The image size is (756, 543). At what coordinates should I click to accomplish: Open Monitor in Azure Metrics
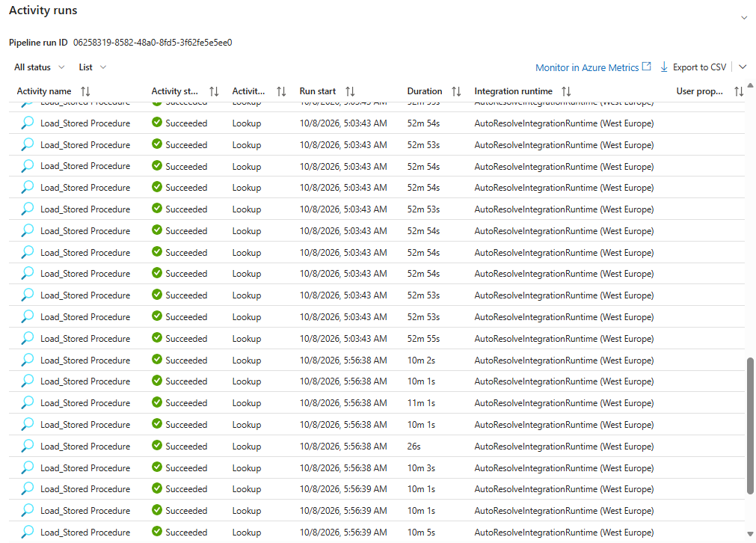tap(593, 67)
